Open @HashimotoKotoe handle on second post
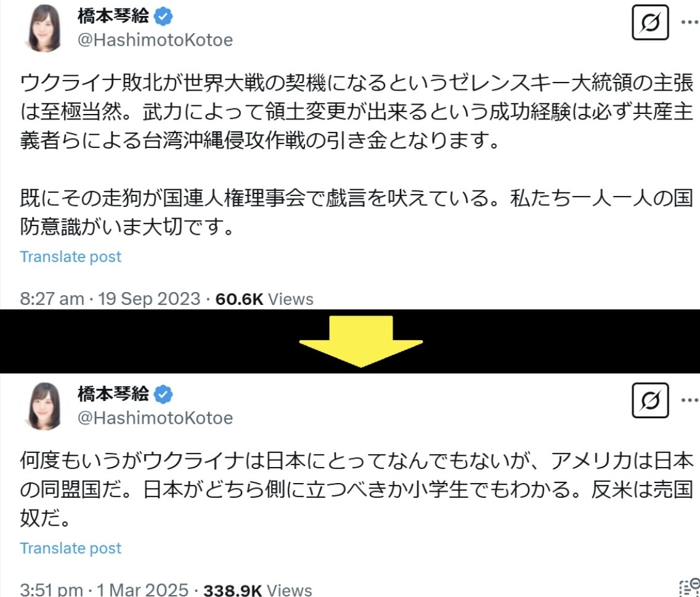This screenshot has height=597, width=700. tap(155, 418)
